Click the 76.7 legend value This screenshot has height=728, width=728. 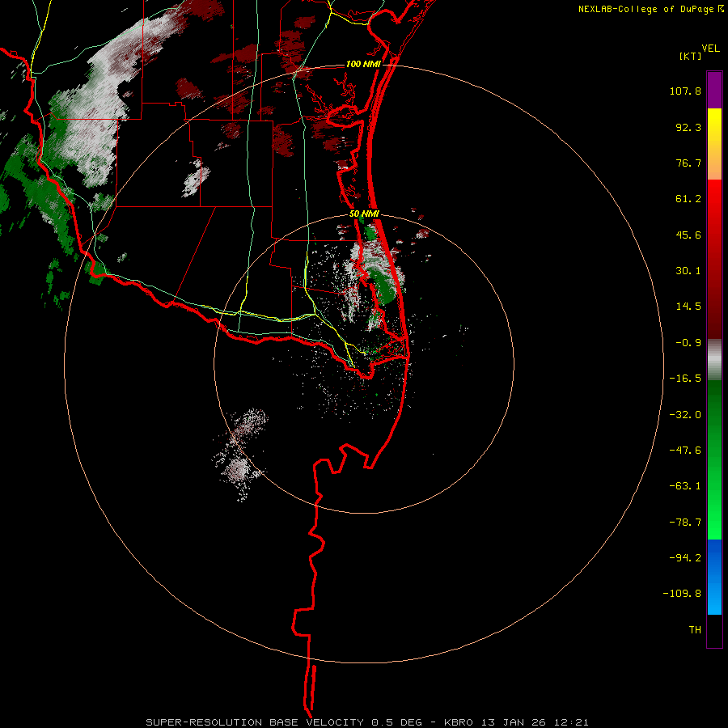coord(688,163)
